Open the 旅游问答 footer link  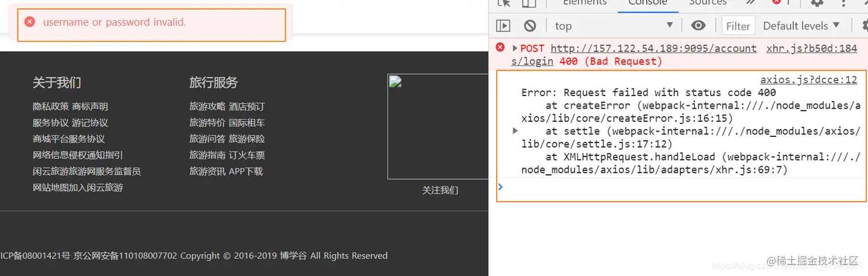coord(207,139)
